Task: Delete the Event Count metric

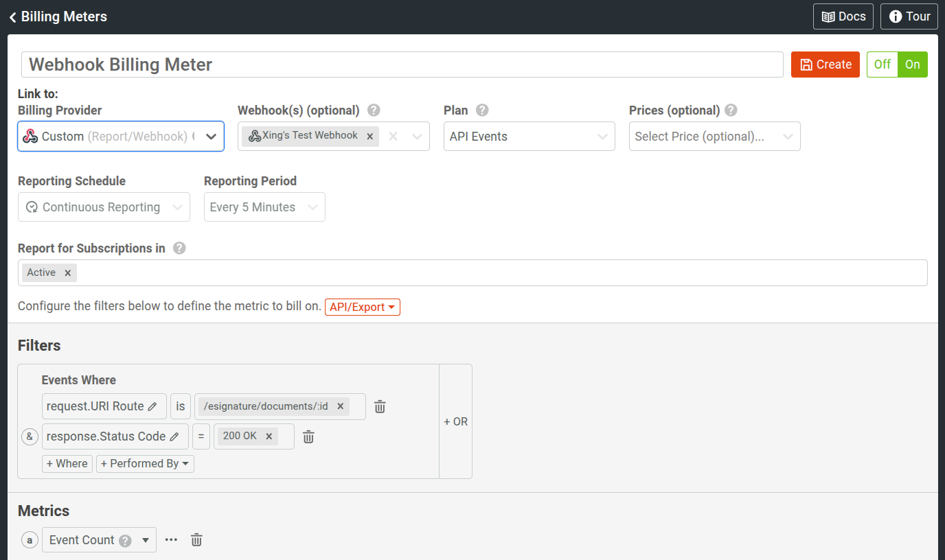Action: [x=196, y=539]
